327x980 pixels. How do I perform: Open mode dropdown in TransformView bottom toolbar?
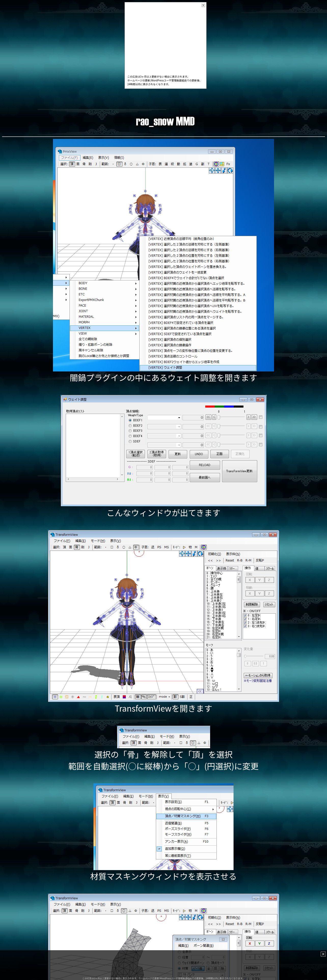click(x=164, y=697)
